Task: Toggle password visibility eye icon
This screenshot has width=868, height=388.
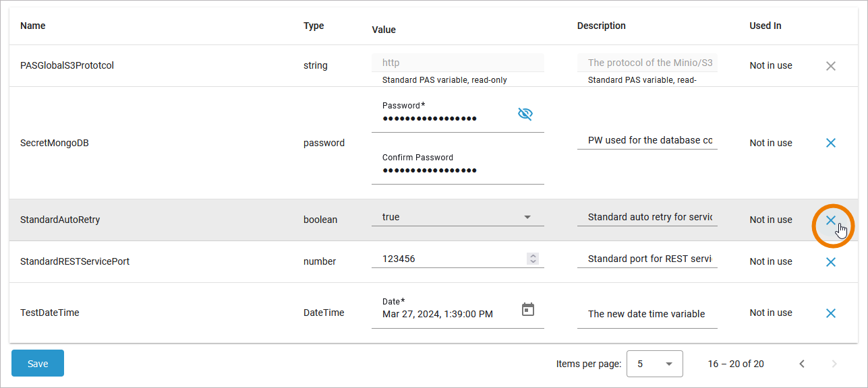Action: point(525,114)
